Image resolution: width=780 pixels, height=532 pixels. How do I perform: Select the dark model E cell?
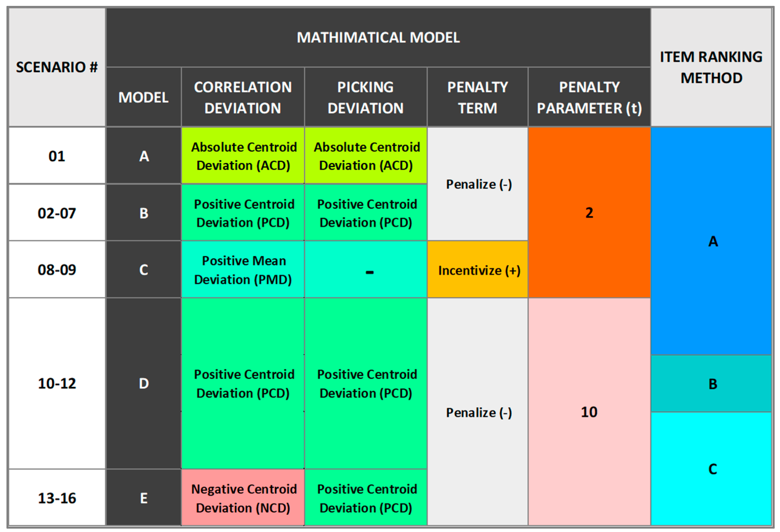point(144,498)
